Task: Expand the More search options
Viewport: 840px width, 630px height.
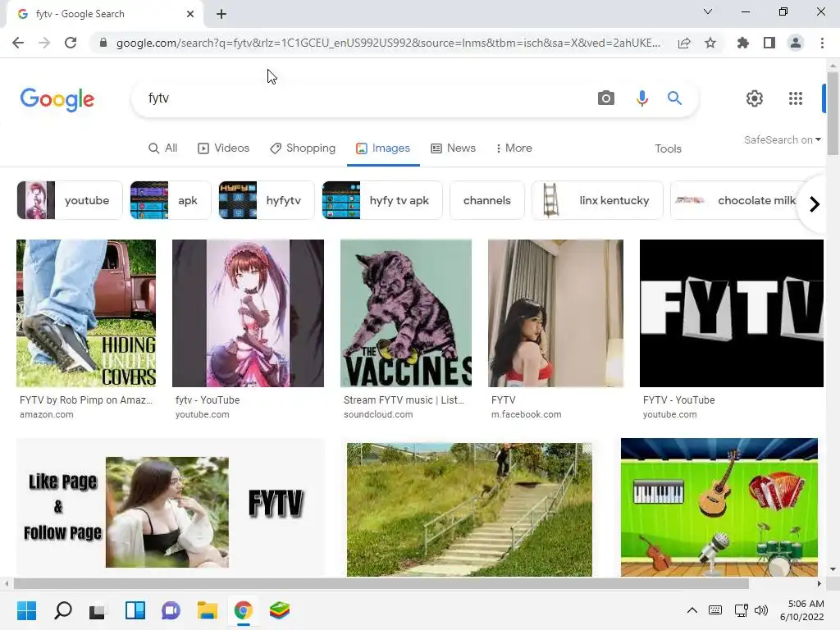Action: pos(514,148)
